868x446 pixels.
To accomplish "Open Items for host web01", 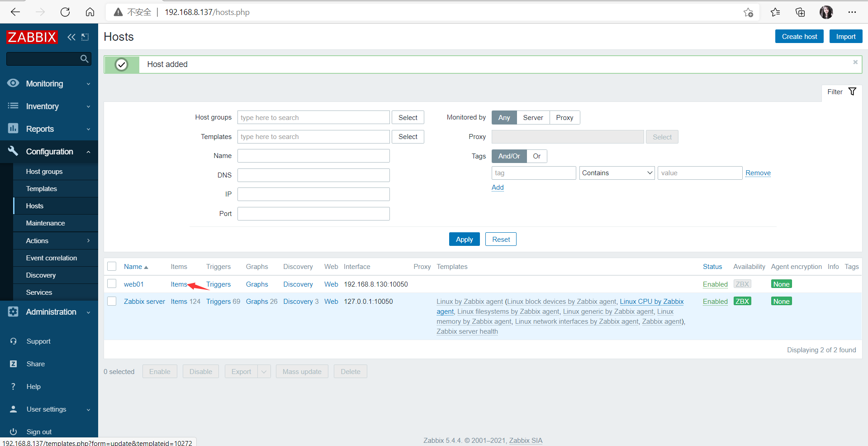I will click(x=178, y=284).
